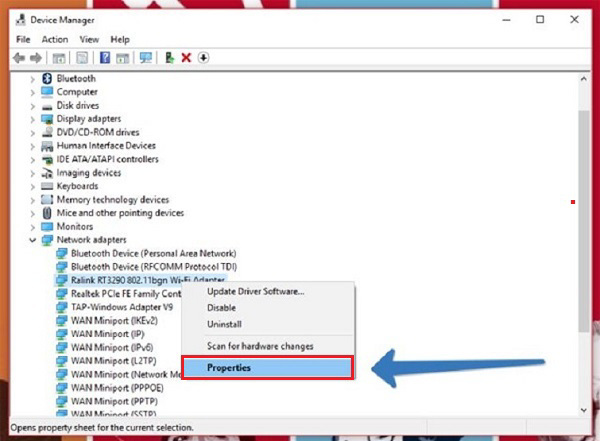Screen dimensions: 600x441
Task: Click the Mice and other pointing devices icon
Action: pos(47,213)
